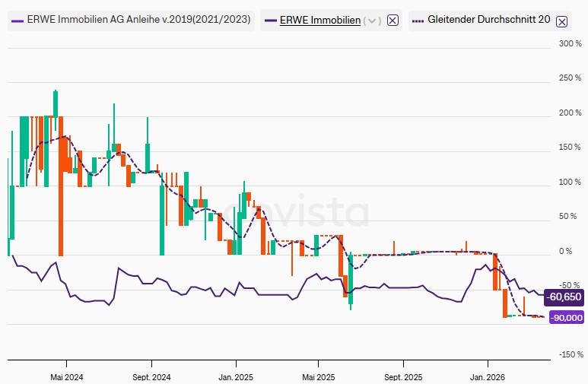
Task: Click the -90,000 price label
Action: pos(566,318)
